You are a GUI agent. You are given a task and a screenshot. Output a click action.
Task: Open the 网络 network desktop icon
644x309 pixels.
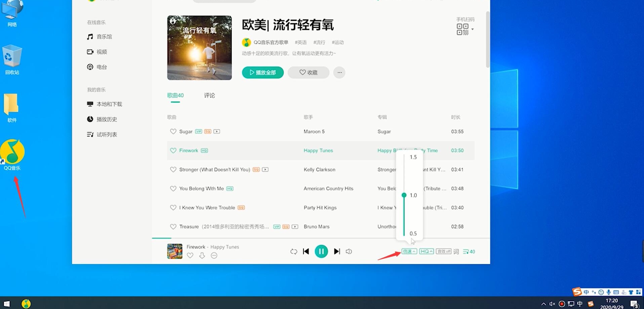(x=12, y=13)
